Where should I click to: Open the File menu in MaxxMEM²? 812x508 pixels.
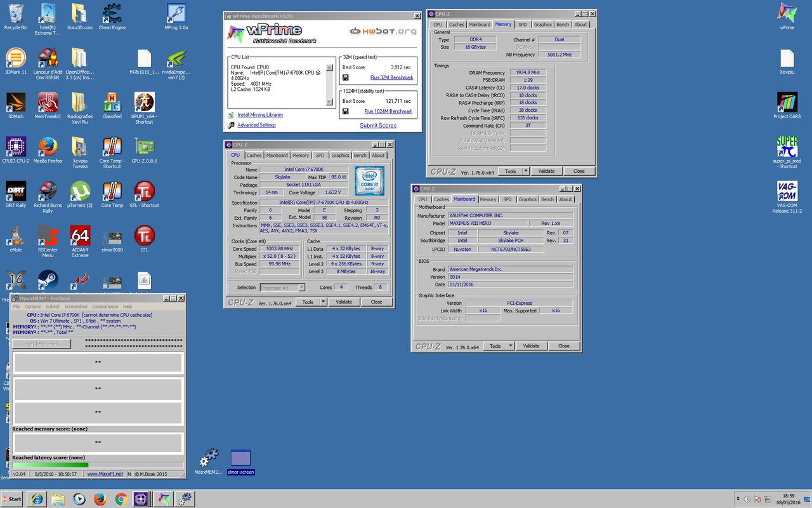(17, 307)
